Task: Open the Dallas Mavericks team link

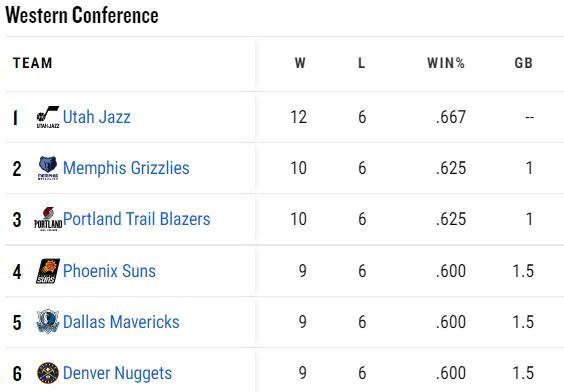Action: tap(121, 322)
